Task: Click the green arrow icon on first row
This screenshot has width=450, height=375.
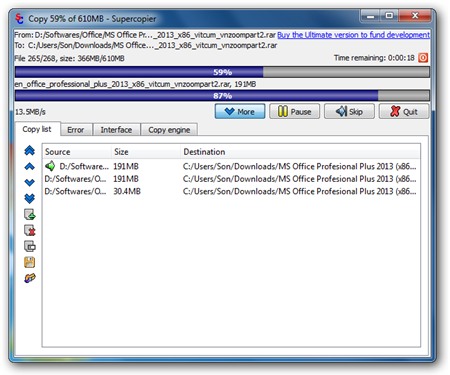Action: pyautogui.click(x=50, y=166)
